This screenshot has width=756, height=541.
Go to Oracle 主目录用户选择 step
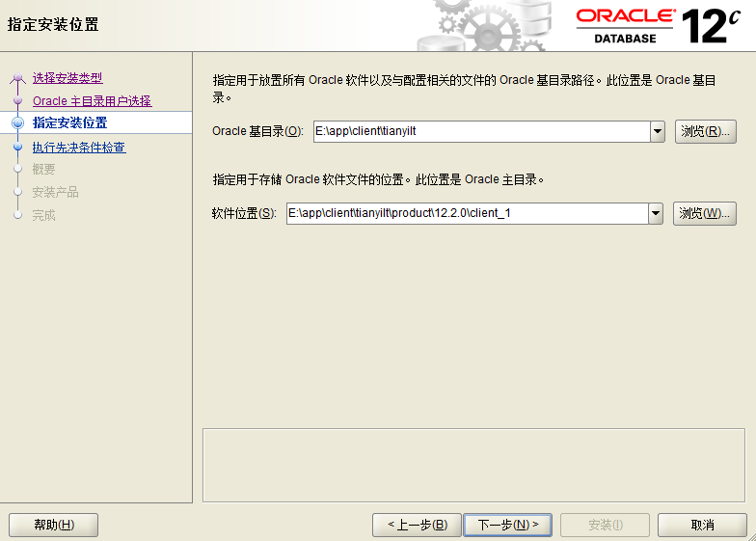93,100
